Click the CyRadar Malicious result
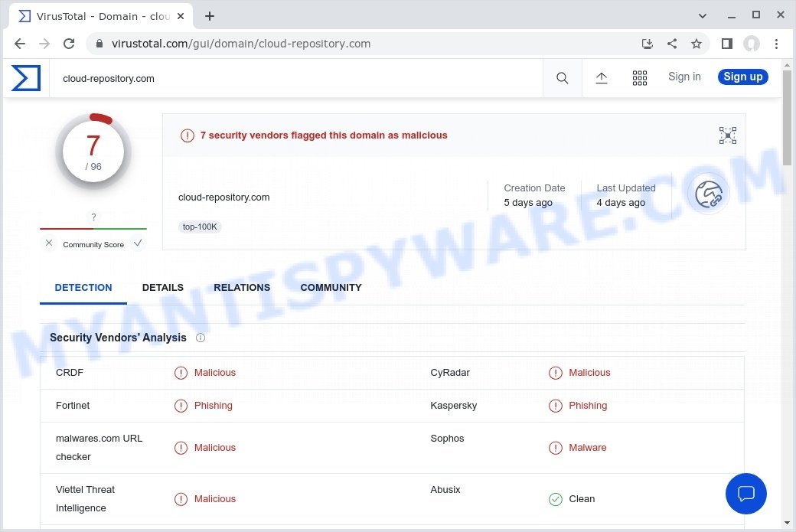Viewport: 796px width, 532px height. pos(589,373)
